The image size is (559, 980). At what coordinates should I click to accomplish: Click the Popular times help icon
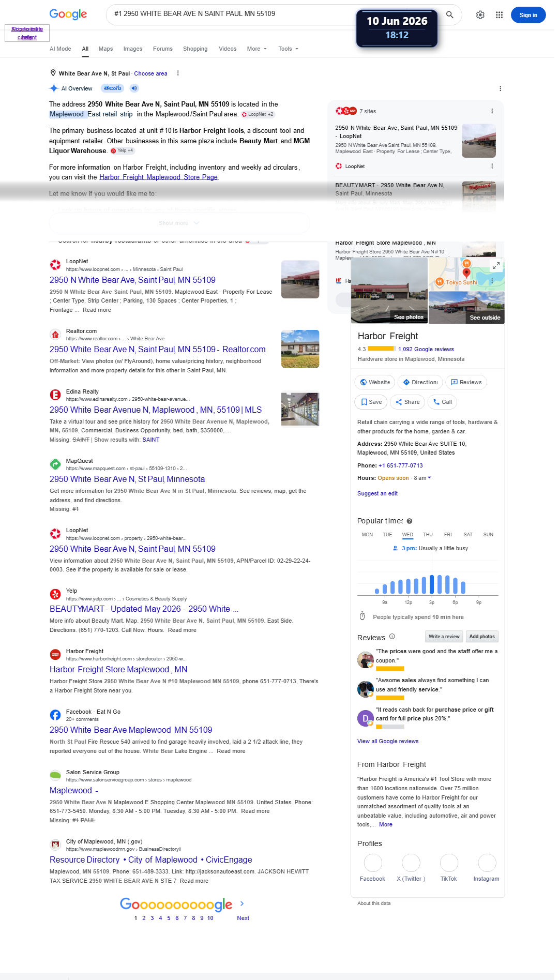[410, 521]
